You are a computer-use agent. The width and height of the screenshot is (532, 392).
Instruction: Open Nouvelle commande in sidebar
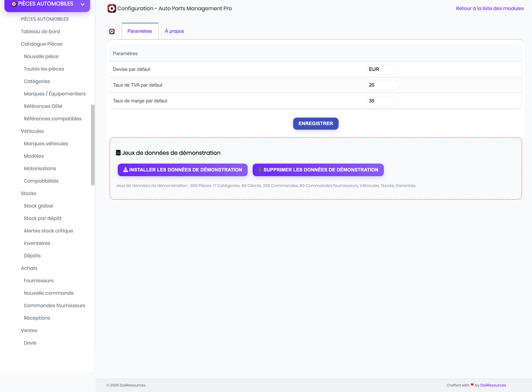pos(49,293)
